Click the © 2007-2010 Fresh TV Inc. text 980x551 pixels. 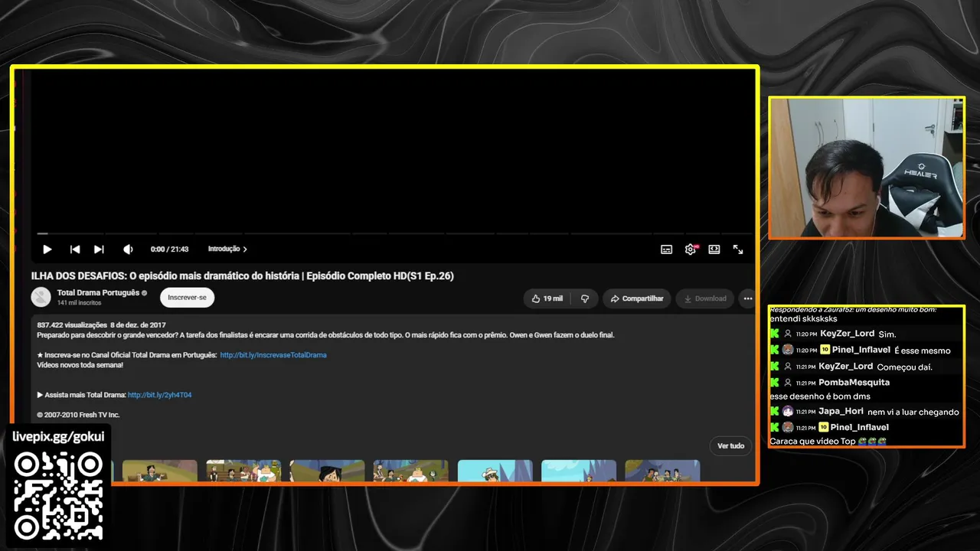point(78,415)
